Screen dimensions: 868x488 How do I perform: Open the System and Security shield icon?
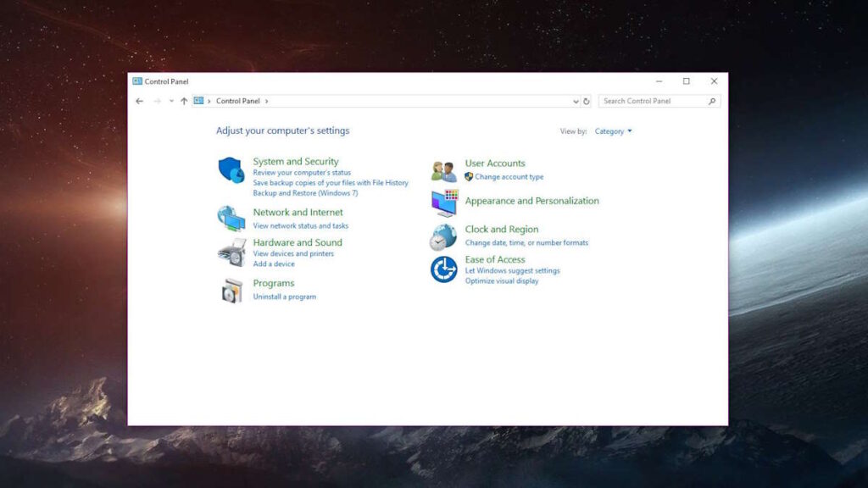click(x=231, y=169)
